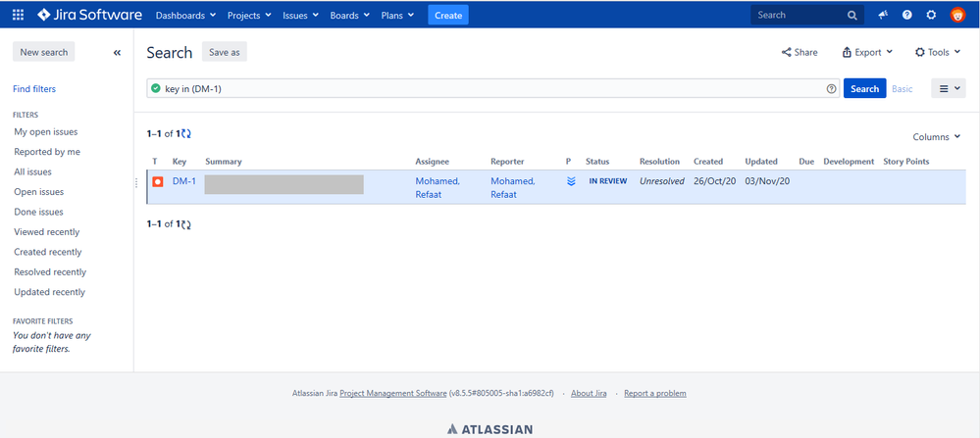
Task: Click the top navigation Search box
Action: [807, 15]
